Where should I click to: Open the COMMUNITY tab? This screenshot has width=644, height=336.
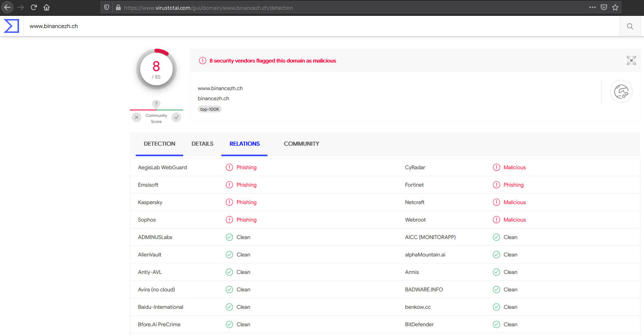tap(301, 144)
